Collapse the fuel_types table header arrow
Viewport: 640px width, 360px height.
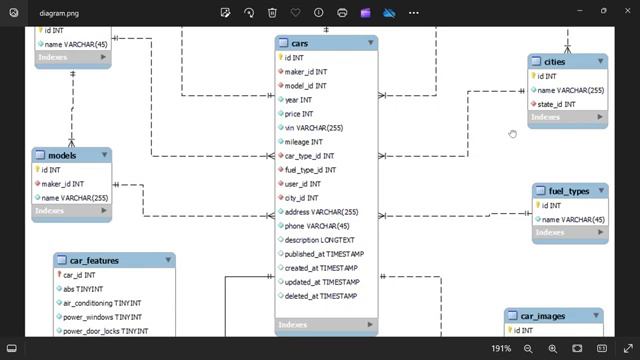tap(601, 190)
